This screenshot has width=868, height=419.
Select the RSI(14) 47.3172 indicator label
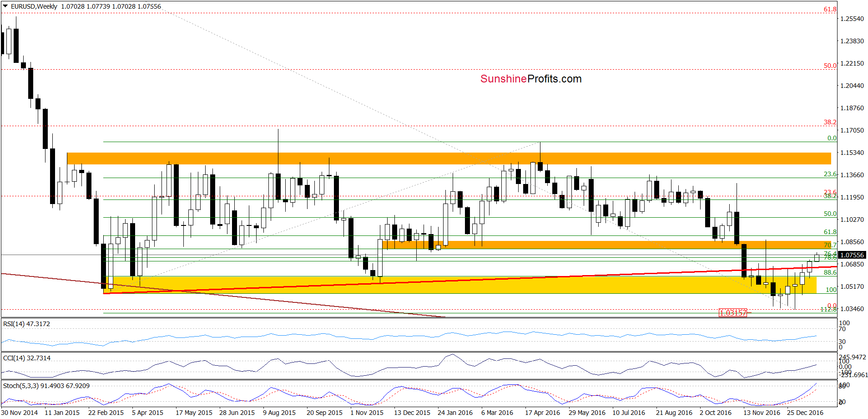pos(26,324)
